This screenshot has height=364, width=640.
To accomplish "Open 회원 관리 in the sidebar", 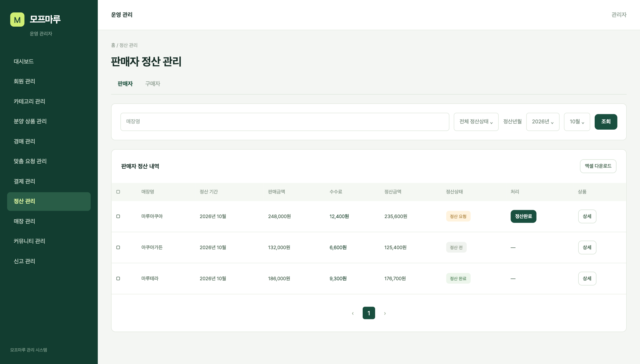I will 49,81.
